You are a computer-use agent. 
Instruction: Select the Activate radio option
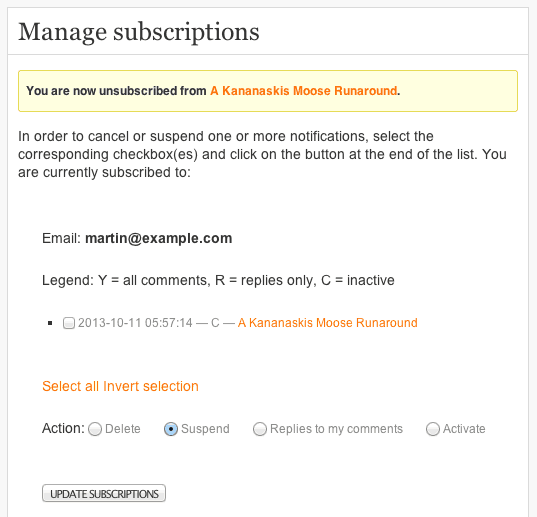(433, 429)
